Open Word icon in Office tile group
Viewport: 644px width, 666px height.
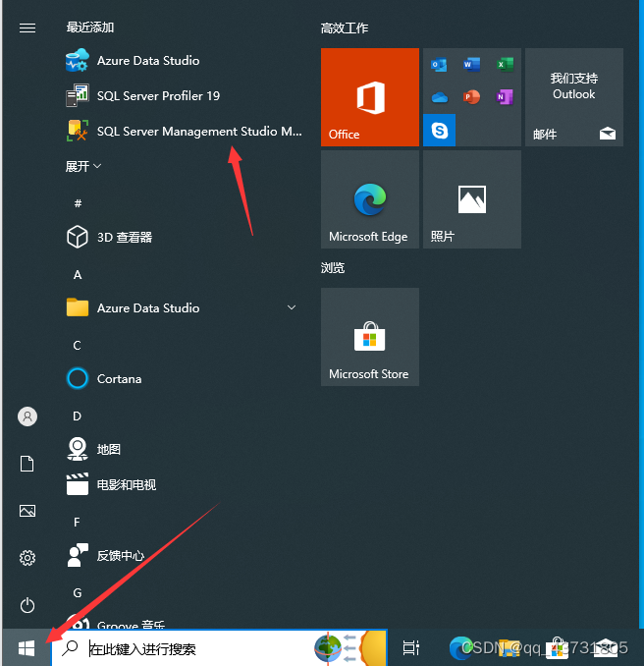(x=471, y=65)
